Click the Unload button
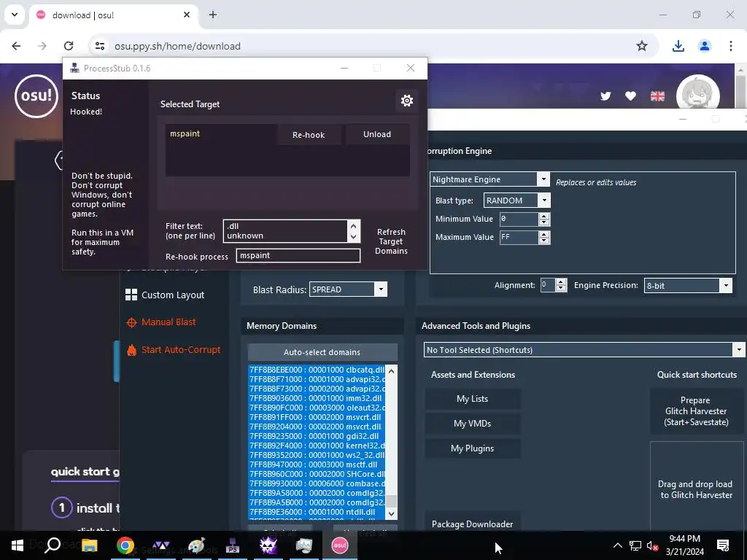 (x=377, y=134)
